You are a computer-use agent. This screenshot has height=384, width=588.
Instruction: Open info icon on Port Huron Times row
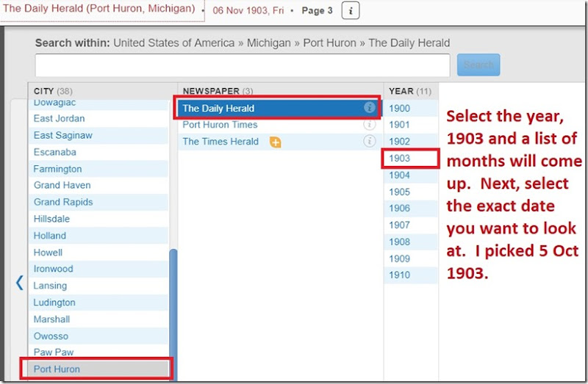370,124
